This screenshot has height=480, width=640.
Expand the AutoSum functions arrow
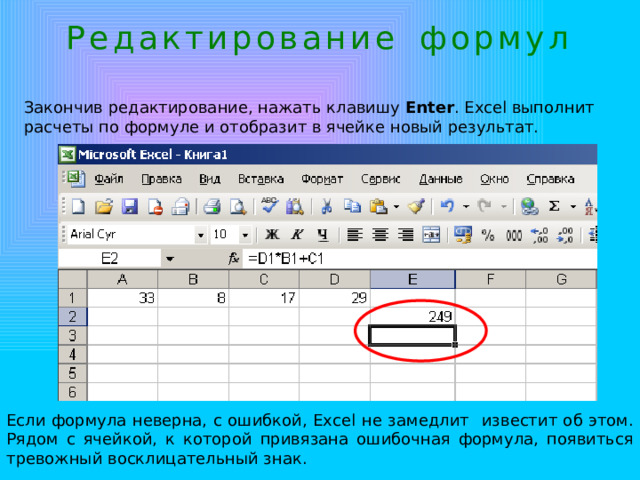click(x=573, y=207)
